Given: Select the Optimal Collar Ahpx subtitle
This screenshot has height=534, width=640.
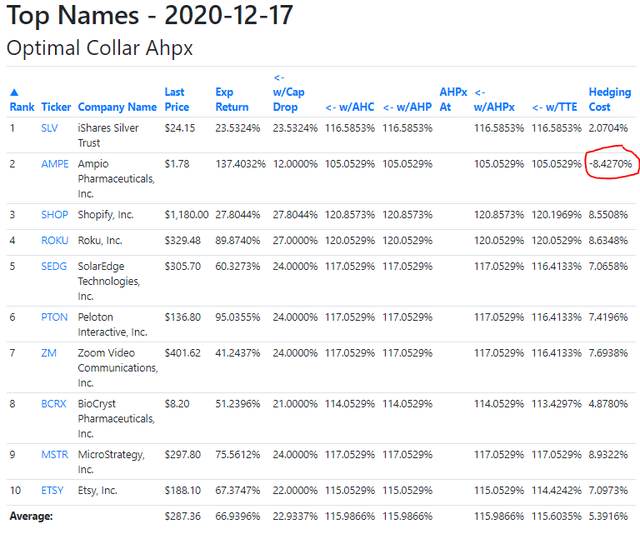Looking at the screenshot, I should [100, 49].
